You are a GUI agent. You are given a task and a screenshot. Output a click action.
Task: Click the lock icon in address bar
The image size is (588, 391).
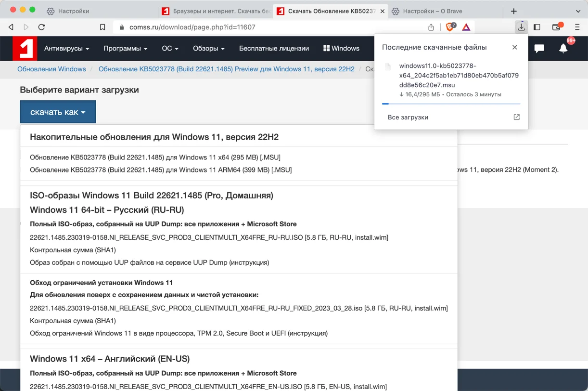pyautogui.click(x=121, y=27)
